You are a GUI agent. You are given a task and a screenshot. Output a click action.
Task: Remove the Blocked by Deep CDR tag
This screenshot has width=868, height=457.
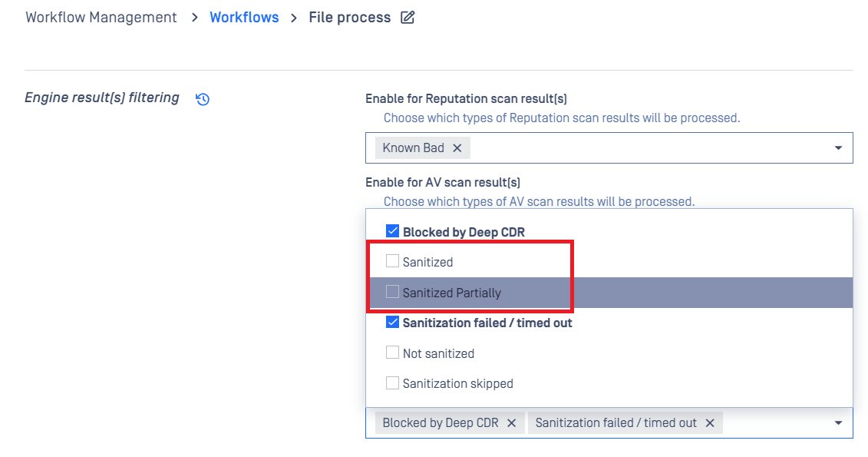(511, 423)
